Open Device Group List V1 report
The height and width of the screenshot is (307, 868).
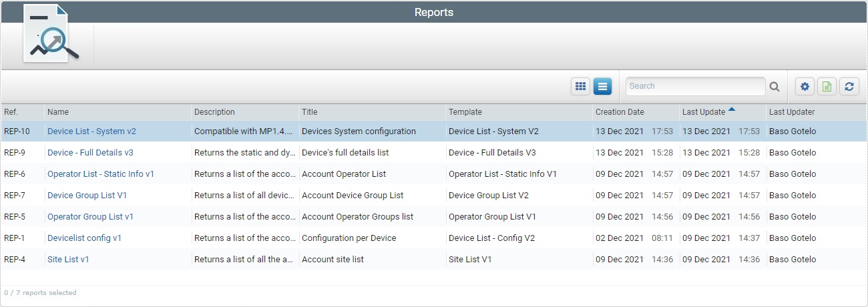click(x=87, y=196)
